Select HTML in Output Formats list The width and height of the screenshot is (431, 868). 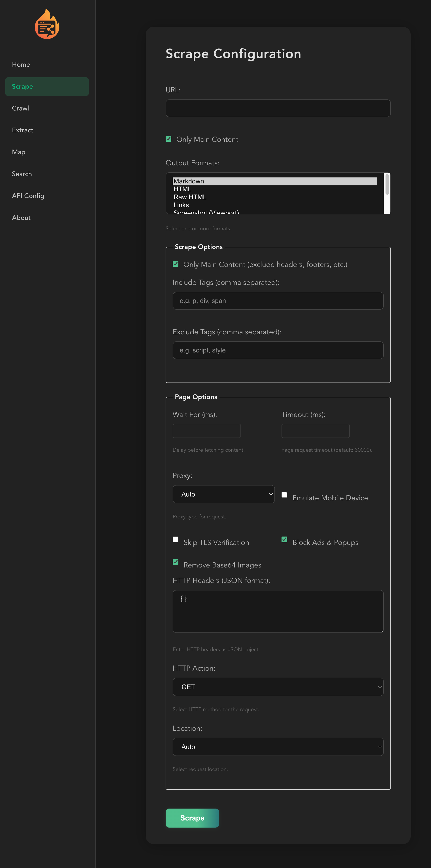point(183,189)
